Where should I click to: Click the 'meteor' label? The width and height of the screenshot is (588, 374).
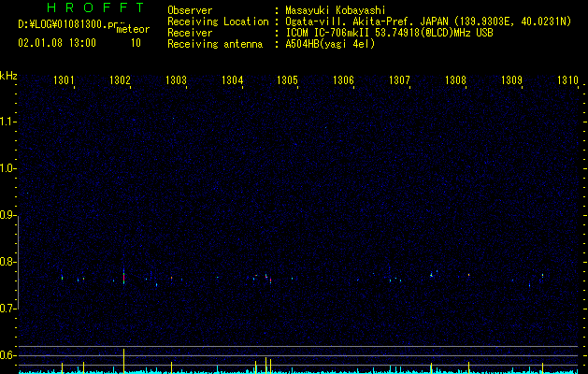pos(133,29)
